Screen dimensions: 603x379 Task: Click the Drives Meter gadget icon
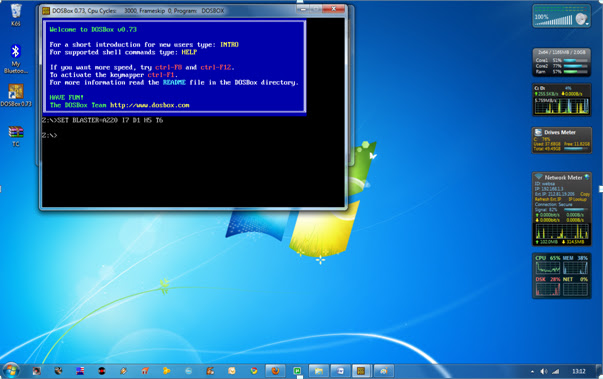(538, 132)
